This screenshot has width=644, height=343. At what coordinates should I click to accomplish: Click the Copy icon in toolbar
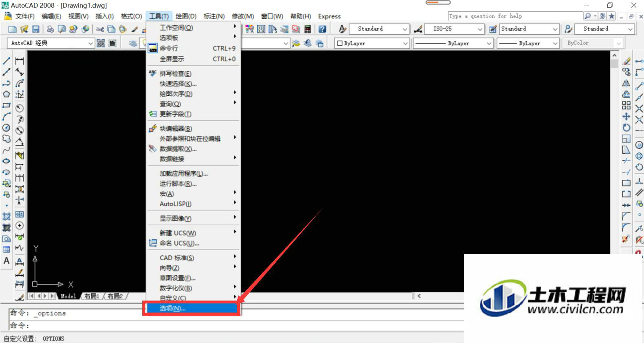click(111, 29)
